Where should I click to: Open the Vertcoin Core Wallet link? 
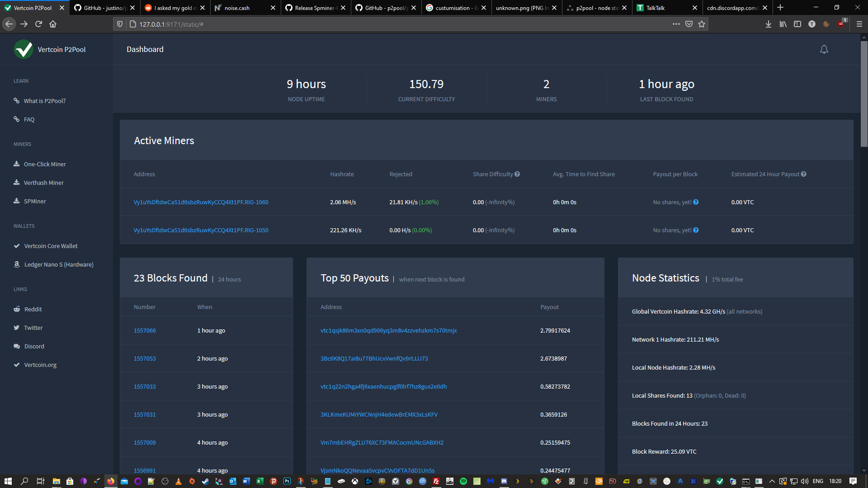tap(51, 246)
